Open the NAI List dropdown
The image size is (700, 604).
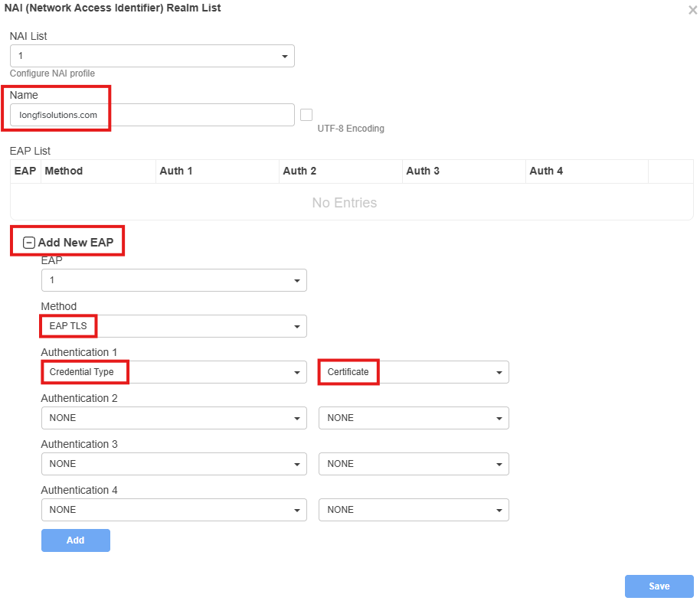152,56
